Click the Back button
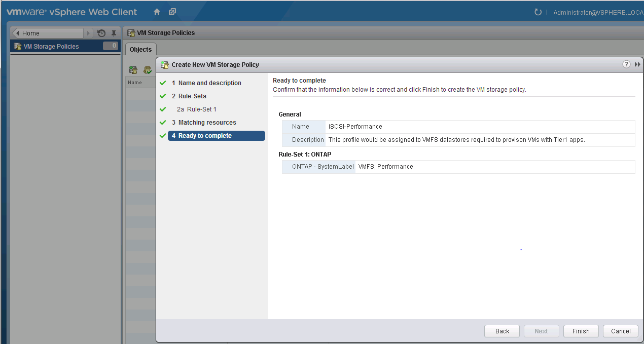The image size is (644, 344). click(x=502, y=331)
